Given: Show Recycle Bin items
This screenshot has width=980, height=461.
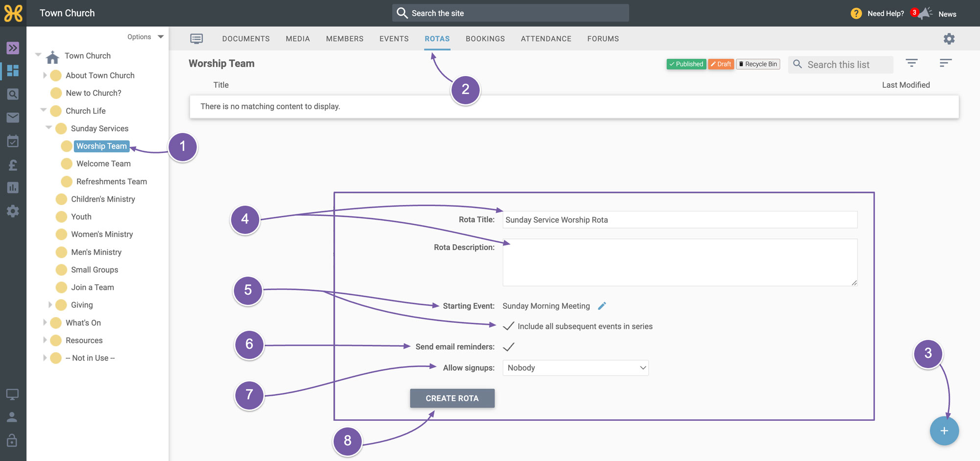Looking at the screenshot, I should (x=758, y=64).
